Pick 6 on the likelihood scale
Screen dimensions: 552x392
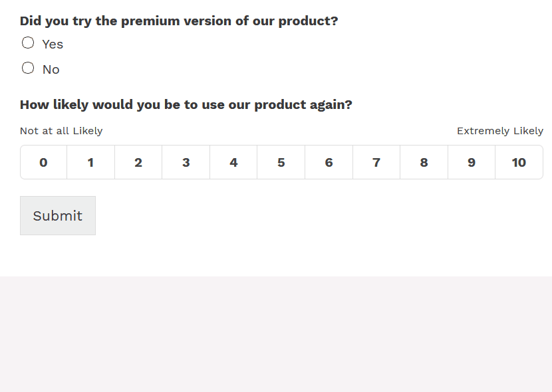click(x=329, y=161)
